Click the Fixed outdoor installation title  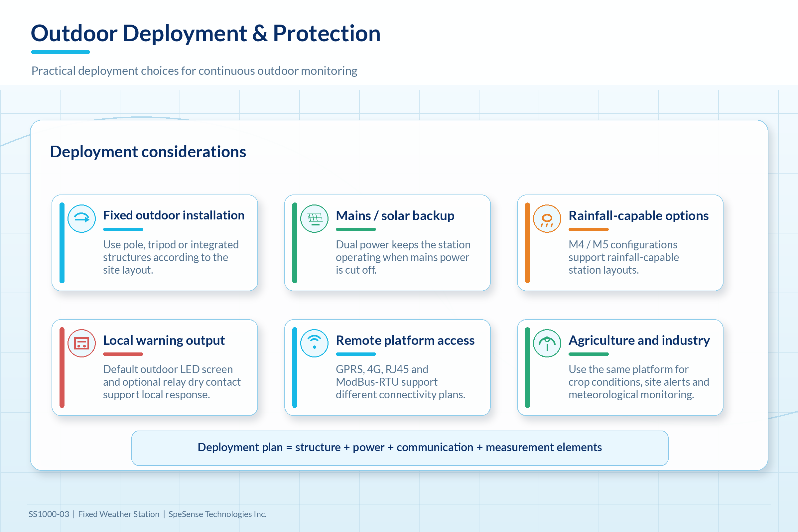174,215
